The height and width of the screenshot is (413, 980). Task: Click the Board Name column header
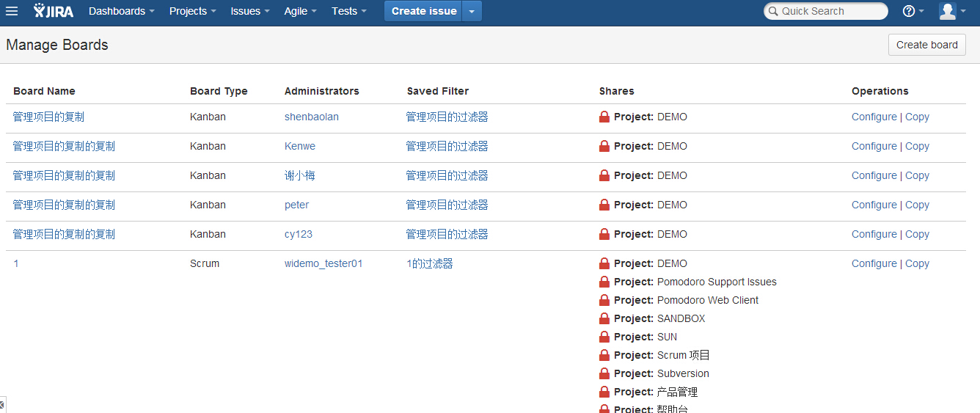click(44, 91)
